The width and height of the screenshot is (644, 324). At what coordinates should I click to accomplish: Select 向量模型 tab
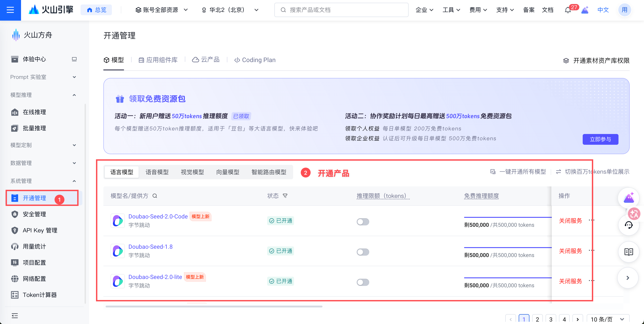[x=228, y=172]
